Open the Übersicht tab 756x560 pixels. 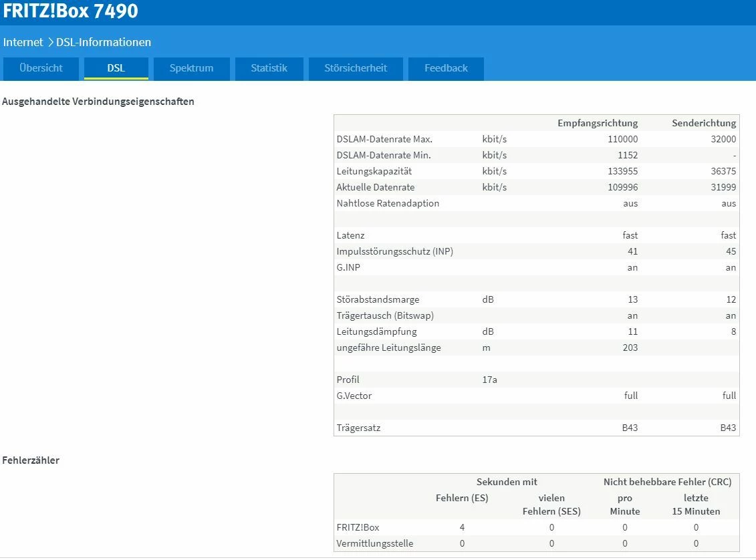(41, 68)
